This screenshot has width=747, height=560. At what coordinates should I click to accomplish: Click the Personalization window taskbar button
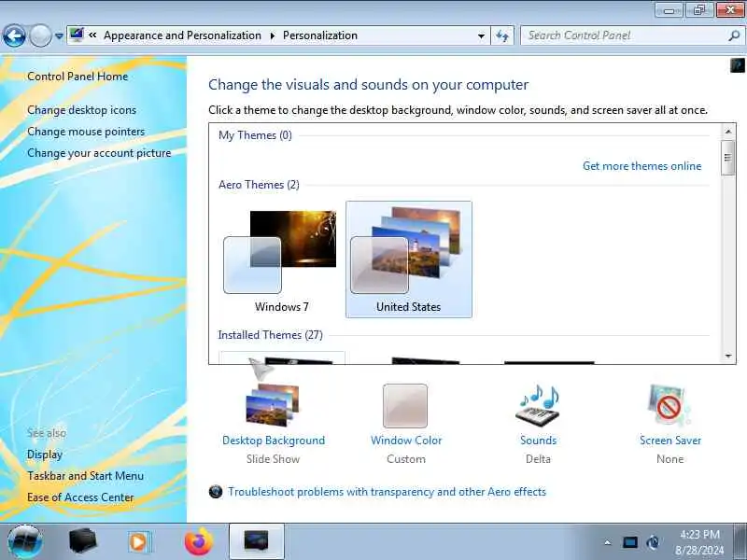coord(257,541)
